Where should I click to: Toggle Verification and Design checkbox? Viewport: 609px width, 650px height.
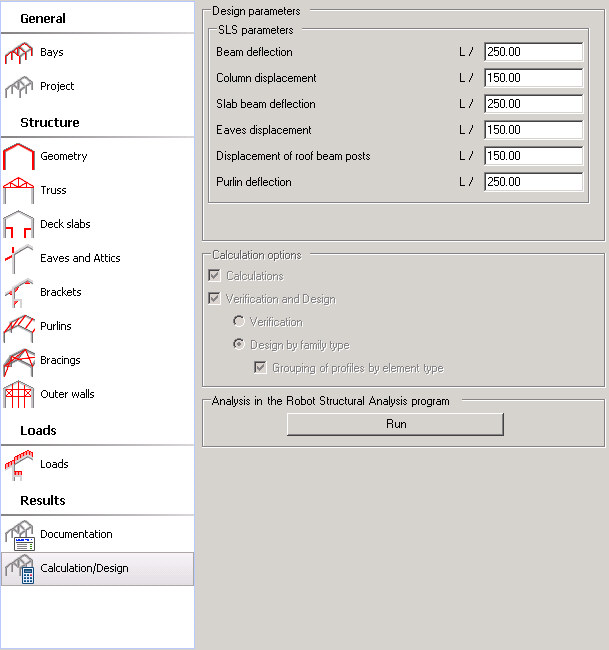(x=215, y=299)
